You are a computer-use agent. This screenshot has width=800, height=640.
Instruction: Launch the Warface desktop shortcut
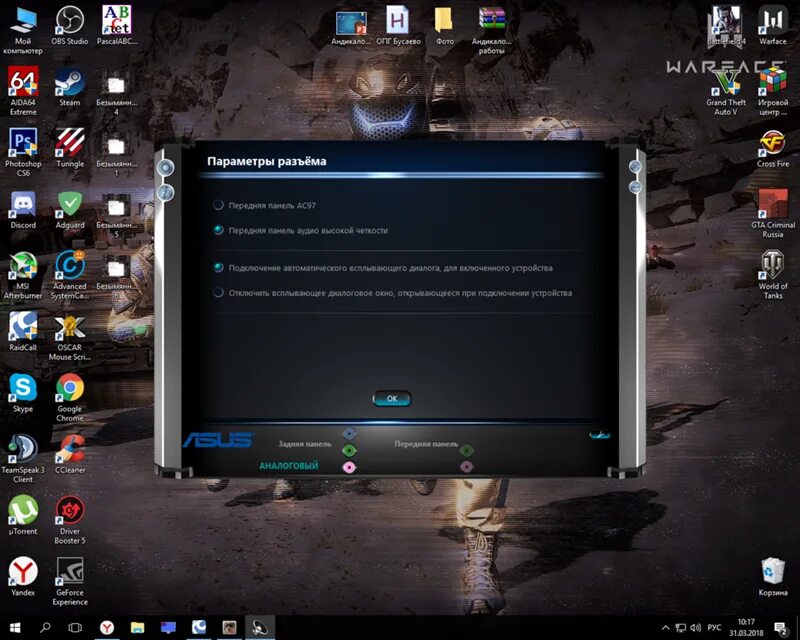coord(772,25)
